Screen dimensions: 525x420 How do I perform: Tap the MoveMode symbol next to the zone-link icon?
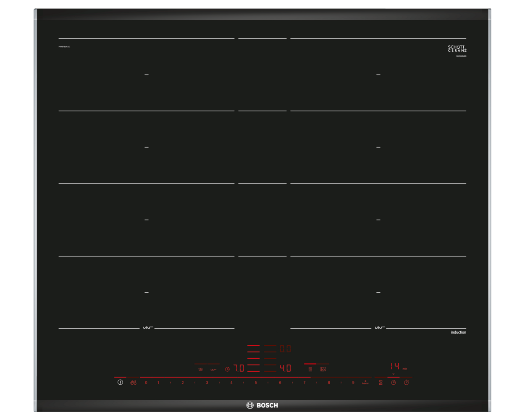point(323,369)
